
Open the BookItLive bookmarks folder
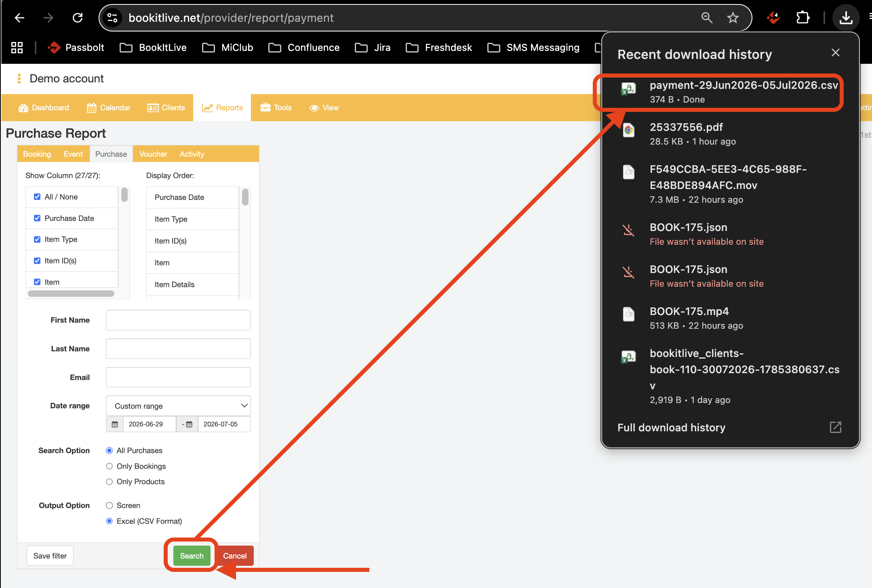tap(153, 48)
